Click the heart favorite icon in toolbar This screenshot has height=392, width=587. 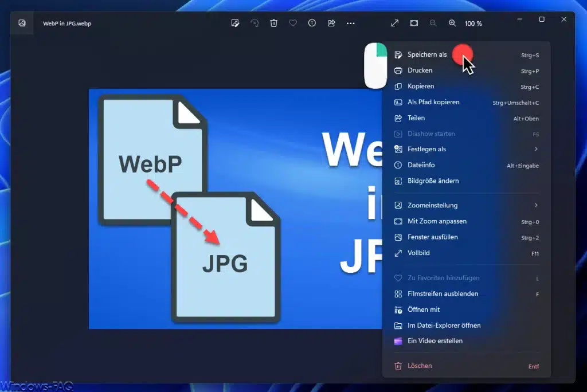coord(293,23)
